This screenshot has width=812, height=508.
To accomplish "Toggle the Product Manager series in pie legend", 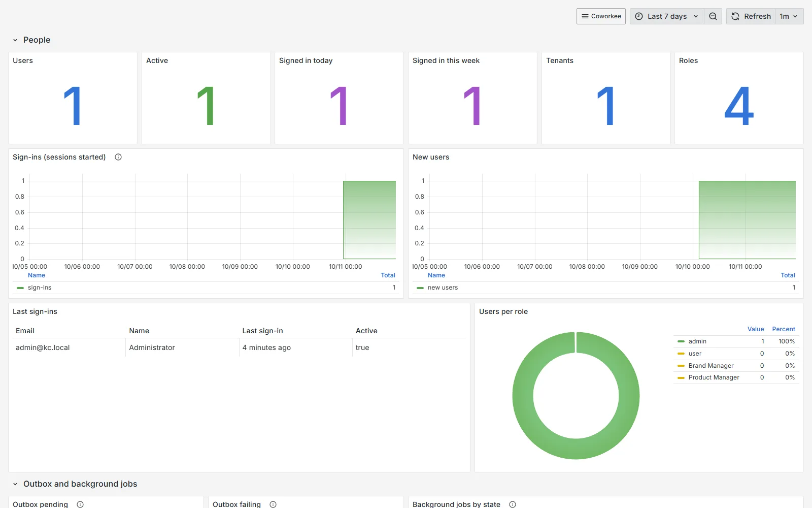I will 714,377.
